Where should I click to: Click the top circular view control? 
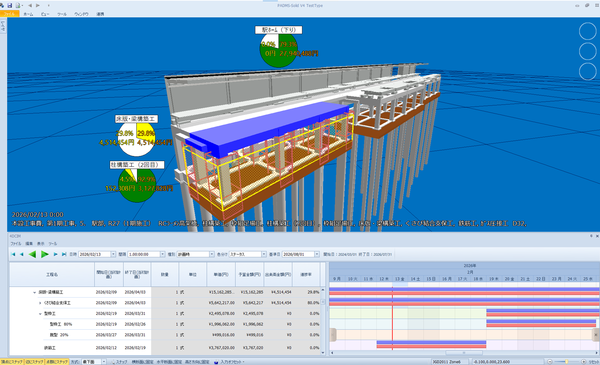pyautogui.click(x=587, y=31)
